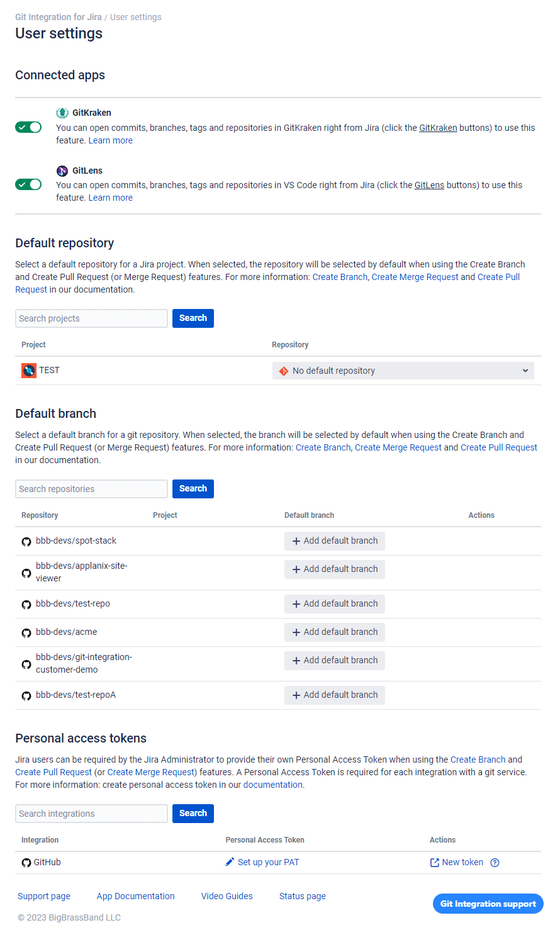Click the TEST project avatar icon
Viewport: 560px width, 925px height.
pyautogui.click(x=29, y=371)
